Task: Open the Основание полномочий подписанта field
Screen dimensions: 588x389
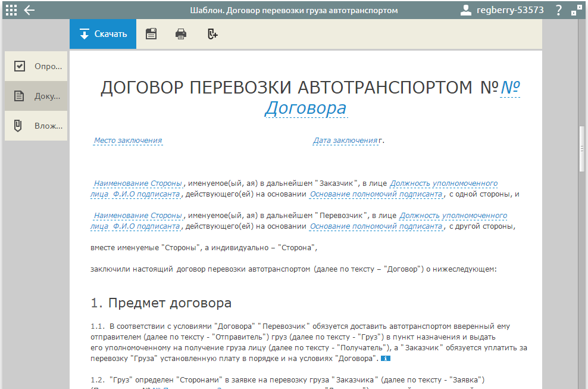Action: point(376,195)
